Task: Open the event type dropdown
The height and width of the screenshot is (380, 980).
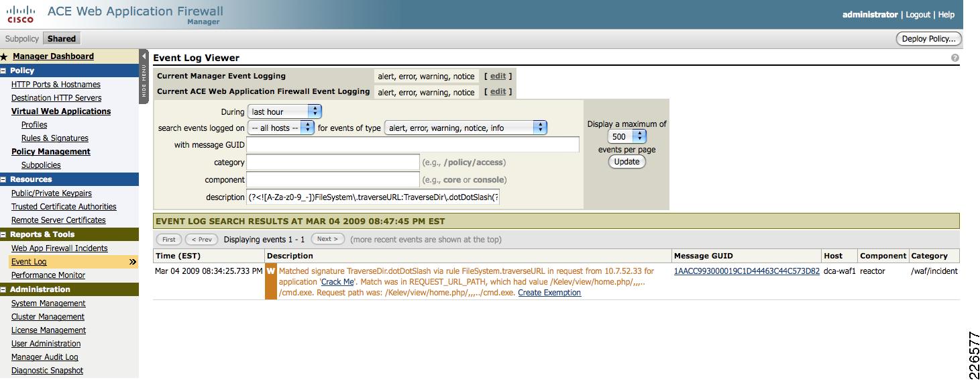Action: (466, 128)
